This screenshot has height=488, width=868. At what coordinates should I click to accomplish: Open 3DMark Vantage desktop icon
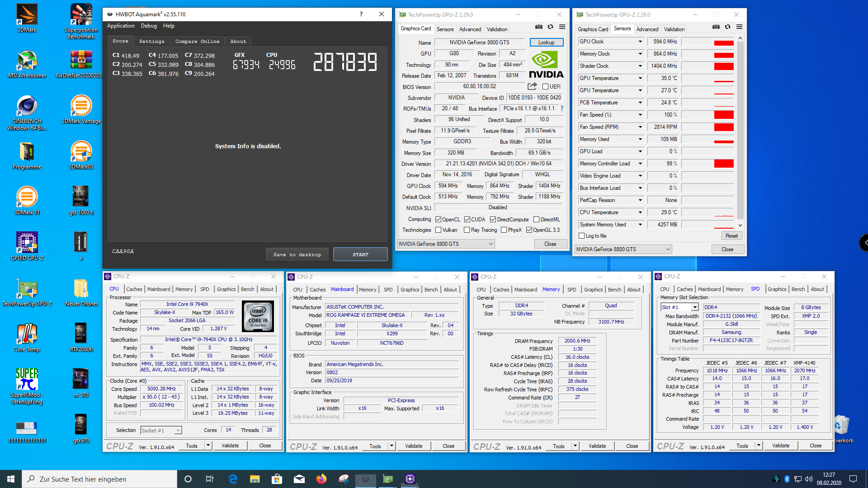pyautogui.click(x=81, y=109)
